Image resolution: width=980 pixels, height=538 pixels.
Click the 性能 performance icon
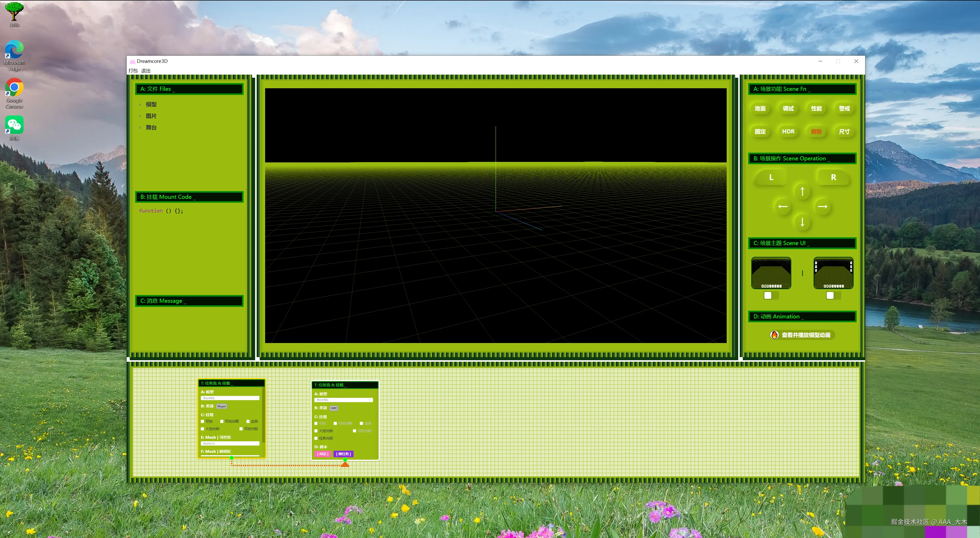pyautogui.click(x=816, y=109)
